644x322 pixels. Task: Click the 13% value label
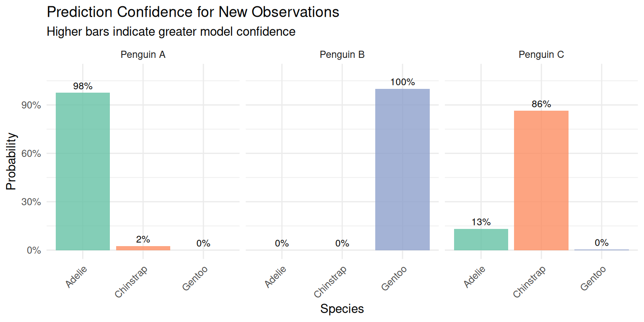pyautogui.click(x=481, y=223)
